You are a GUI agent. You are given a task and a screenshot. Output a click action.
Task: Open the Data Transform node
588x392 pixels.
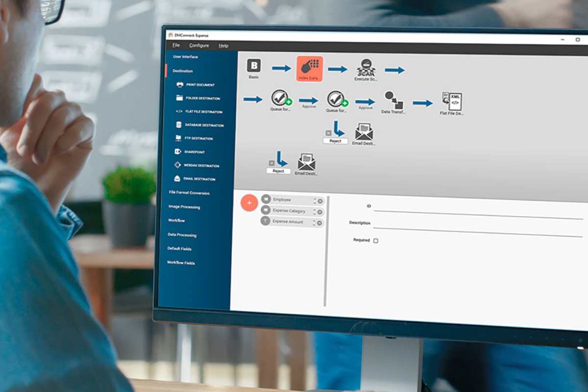[x=392, y=99]
